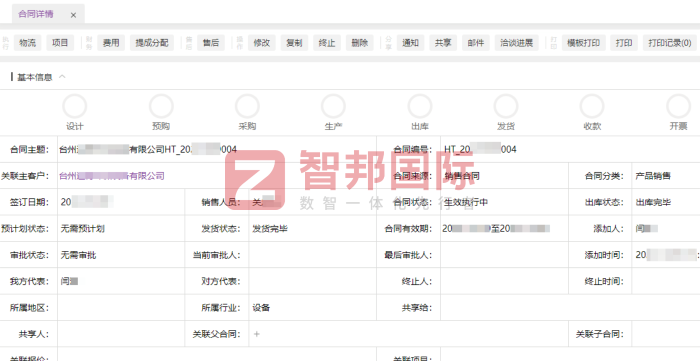
Task: Click the 出库完毕 status value
Action: pyautogui.click(x=653, y=202)
